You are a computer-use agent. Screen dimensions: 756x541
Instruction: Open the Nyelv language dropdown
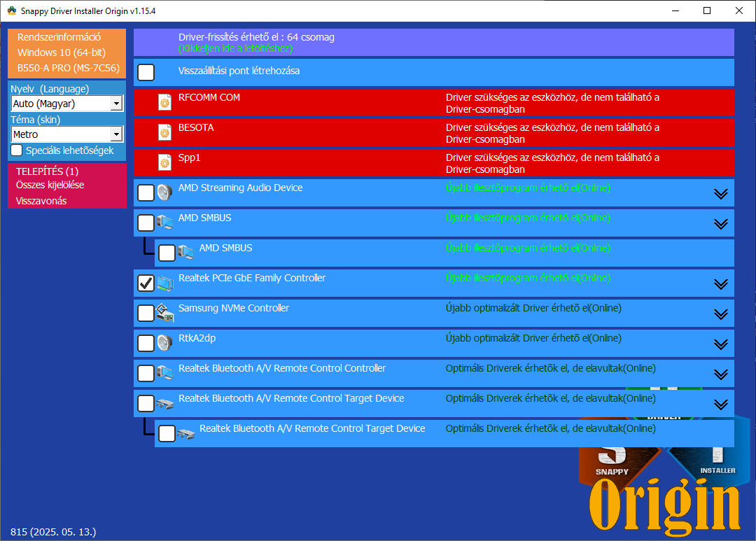coord(116,104)
